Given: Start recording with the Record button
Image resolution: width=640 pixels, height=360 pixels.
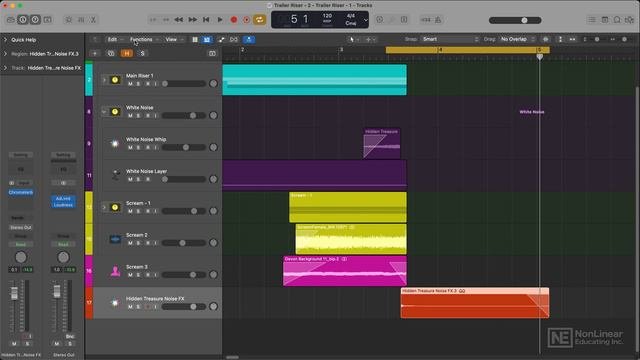Looking at the screenshot, I should point(234,20).
